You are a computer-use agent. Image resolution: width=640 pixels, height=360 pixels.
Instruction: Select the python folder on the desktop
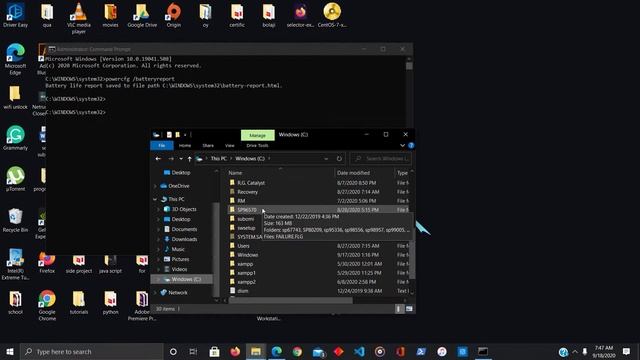coord(110,302)
